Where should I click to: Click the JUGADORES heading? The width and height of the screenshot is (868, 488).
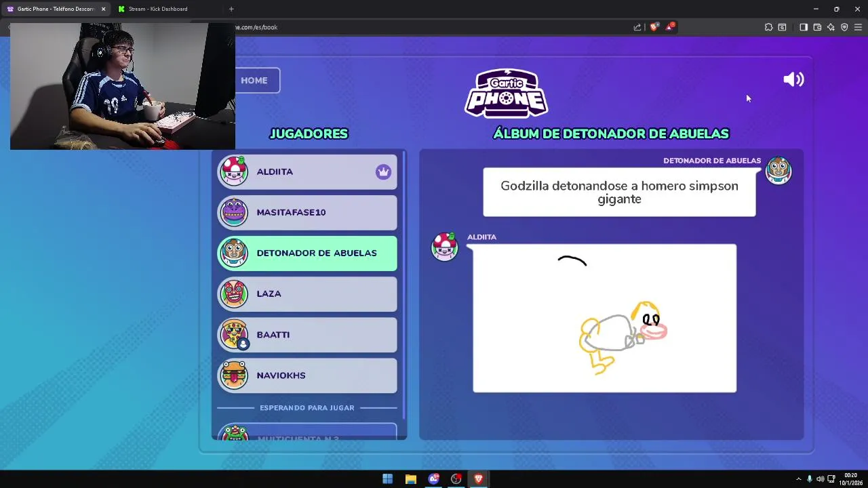[x=309, y=134]
